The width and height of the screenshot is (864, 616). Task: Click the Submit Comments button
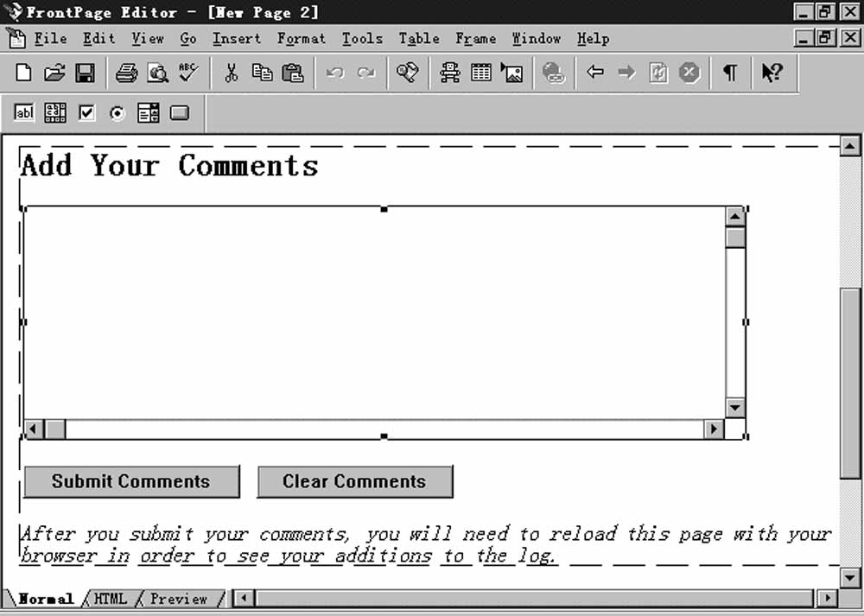pyautogui.click(x=131, y=481)
